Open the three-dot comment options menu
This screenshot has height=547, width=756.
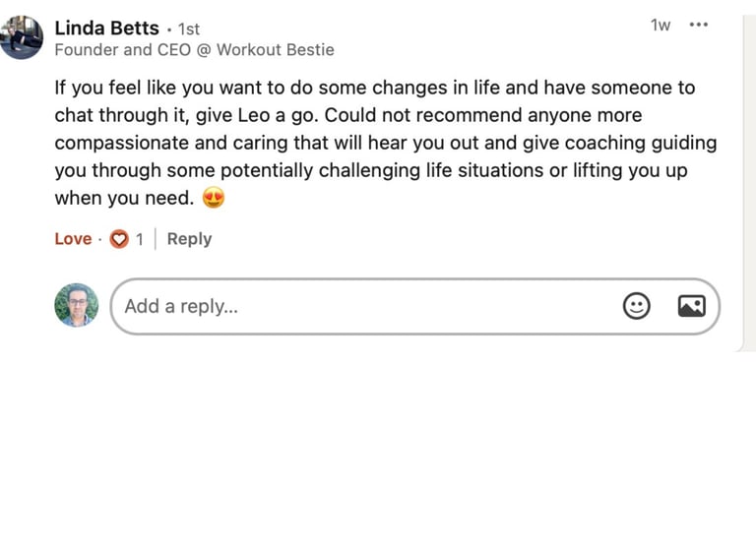click(699, 26)
